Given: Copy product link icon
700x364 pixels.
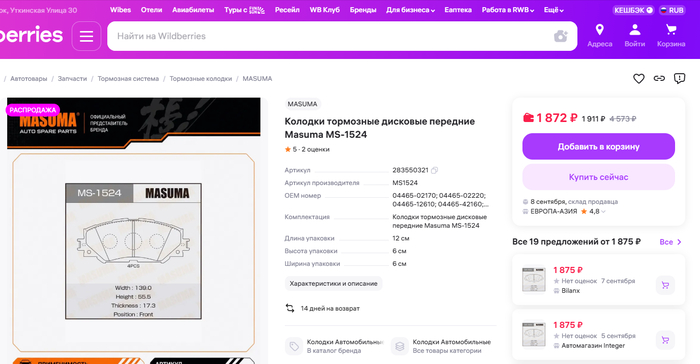Looking at the screenshot, I should pos(659,79).
